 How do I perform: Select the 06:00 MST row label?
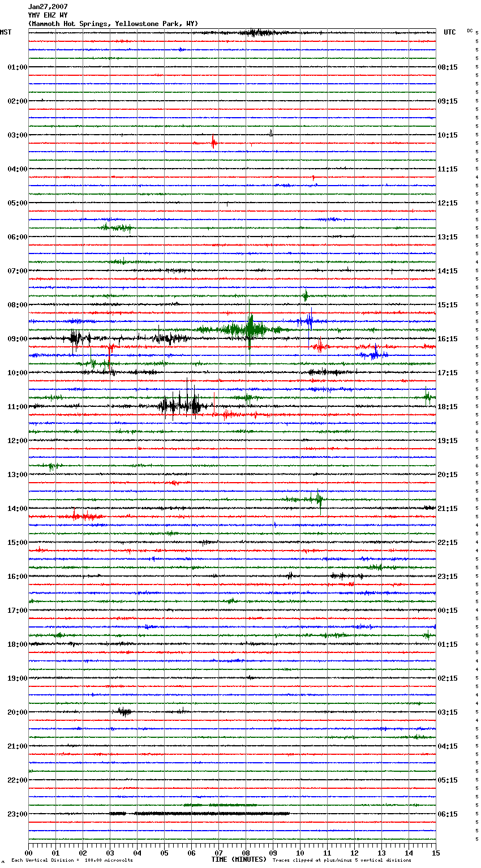click(x=18, y=237)
